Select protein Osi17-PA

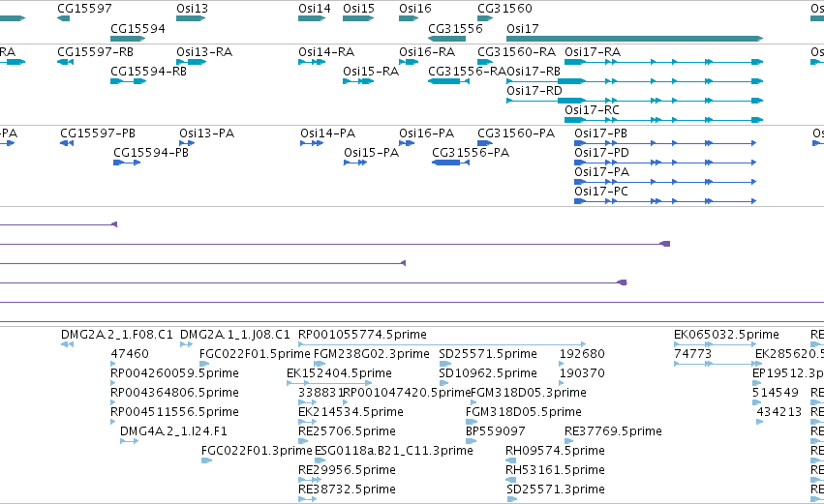601,172
